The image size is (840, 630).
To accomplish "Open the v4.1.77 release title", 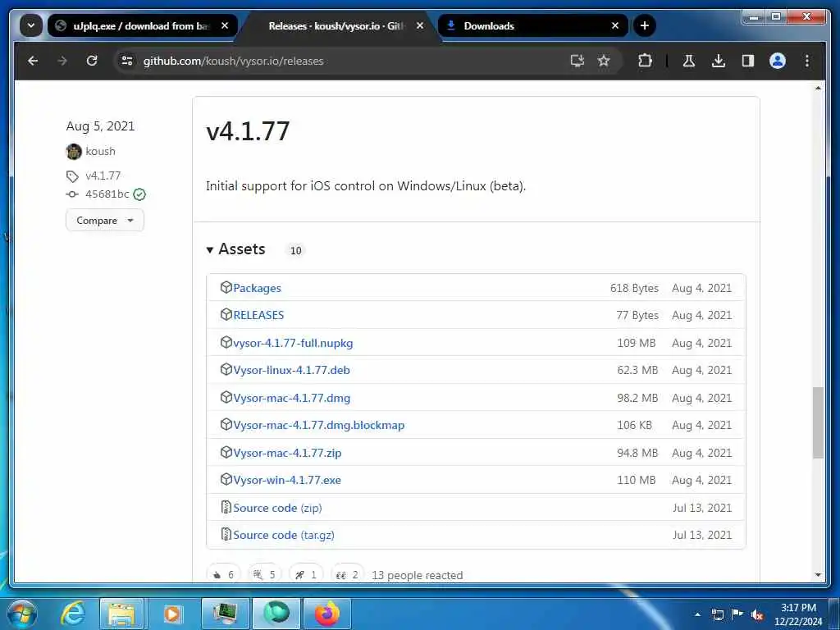I will click(248, 130).
